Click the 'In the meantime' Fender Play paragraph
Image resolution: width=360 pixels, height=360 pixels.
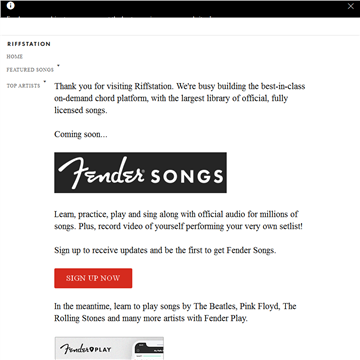175,312
